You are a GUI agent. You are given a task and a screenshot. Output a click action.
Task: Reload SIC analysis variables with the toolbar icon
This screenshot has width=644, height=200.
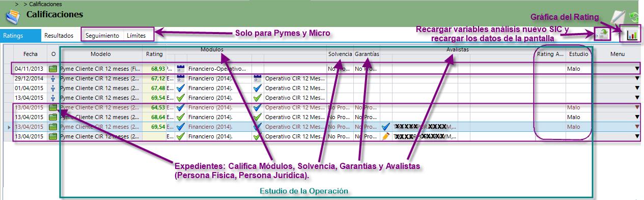click(x=602, y=35)
